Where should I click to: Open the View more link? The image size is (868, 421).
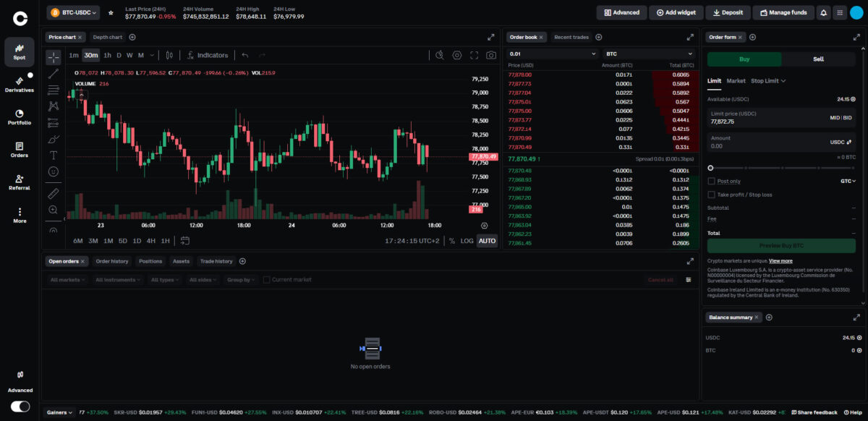780,261
